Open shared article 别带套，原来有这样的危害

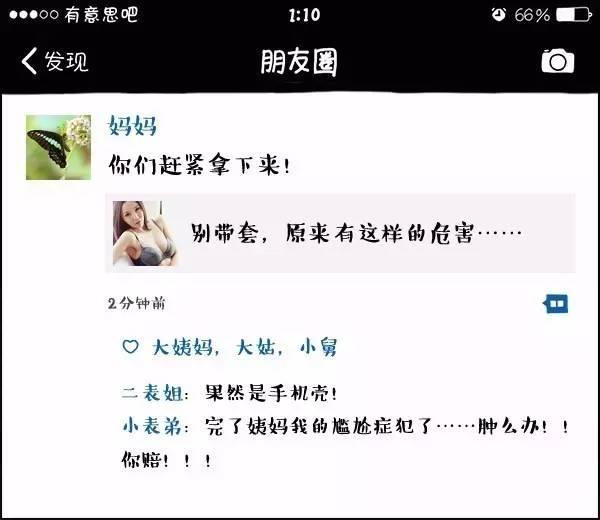[x=341, y=233]
